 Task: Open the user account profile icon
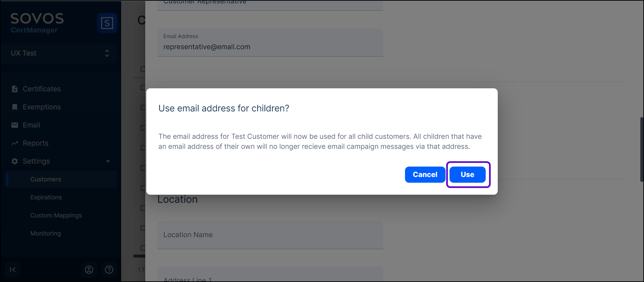tap(89, 270)
